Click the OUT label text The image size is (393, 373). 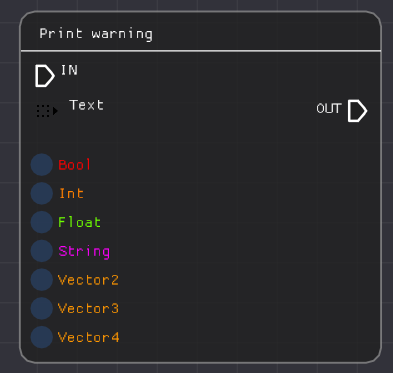tap(329, 109)
